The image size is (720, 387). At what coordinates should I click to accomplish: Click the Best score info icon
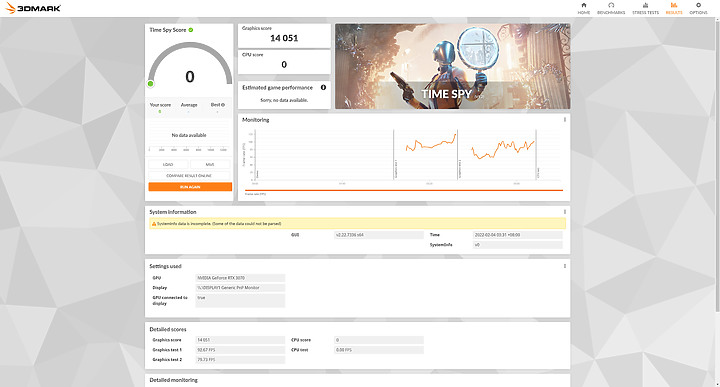coord(223,105)
